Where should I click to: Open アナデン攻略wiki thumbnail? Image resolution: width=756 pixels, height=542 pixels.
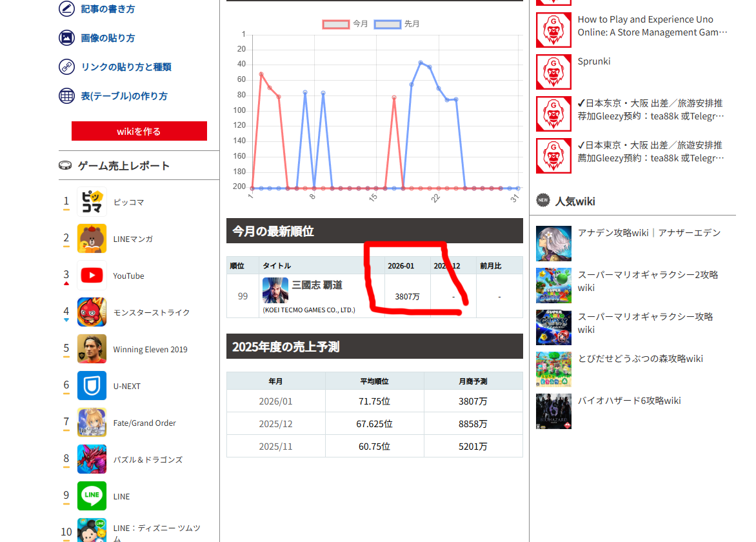coord(553,243)
